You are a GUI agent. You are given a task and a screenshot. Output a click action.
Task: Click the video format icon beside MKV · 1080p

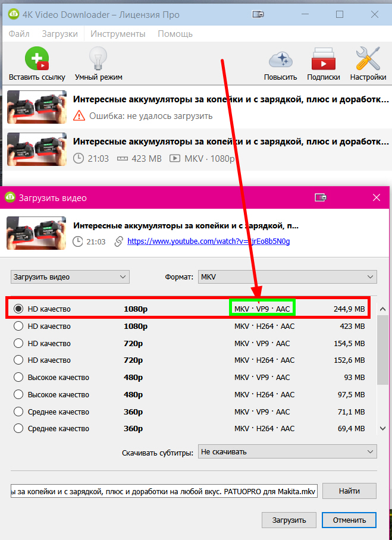pos(175,158)
